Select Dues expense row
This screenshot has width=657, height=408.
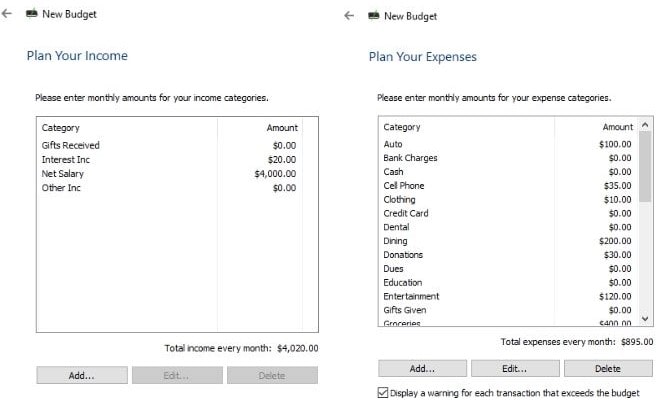click(507, 269)
